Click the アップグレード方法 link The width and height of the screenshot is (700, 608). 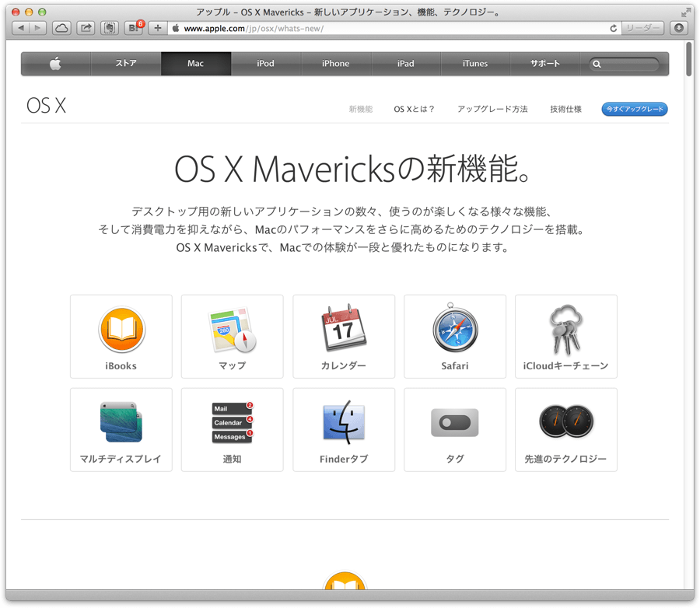tap(492, 109)
